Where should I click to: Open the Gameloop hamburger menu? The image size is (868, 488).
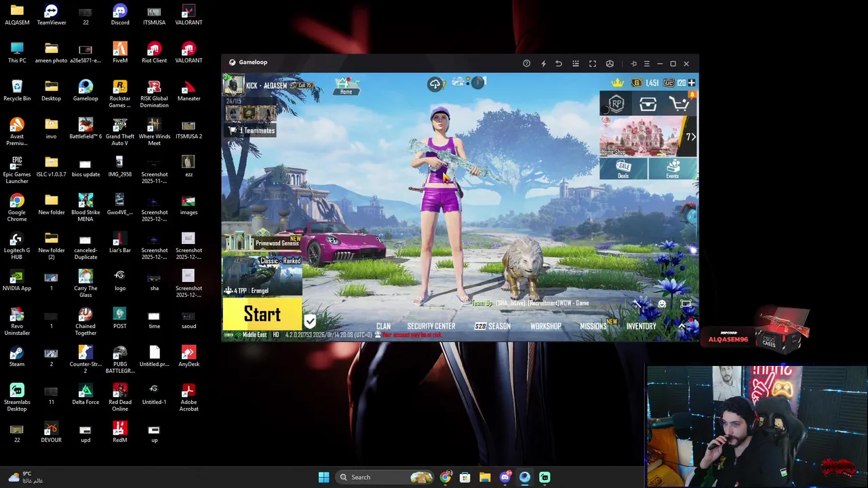click(x=646, y=64)
